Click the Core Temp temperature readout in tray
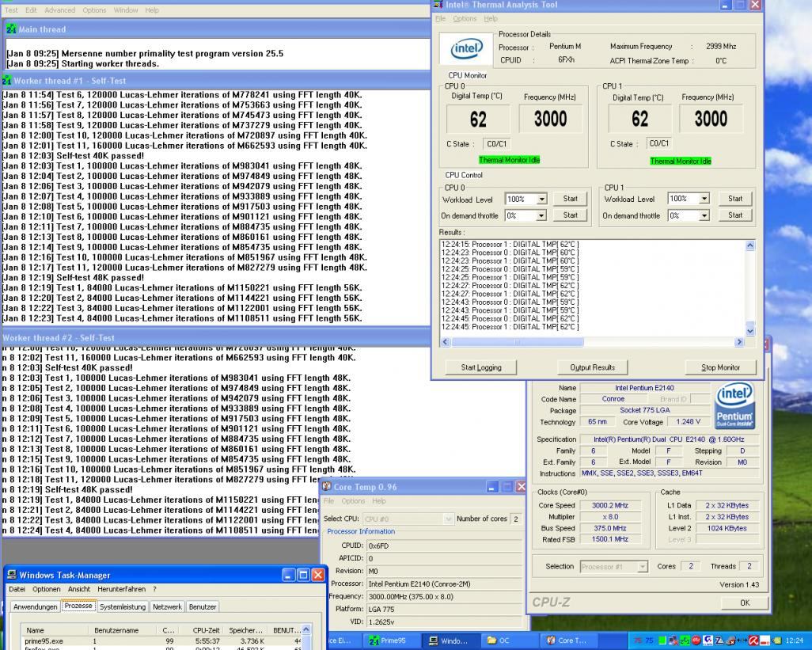The width and height of the screenshot is (812, 650). coord(643,640)
